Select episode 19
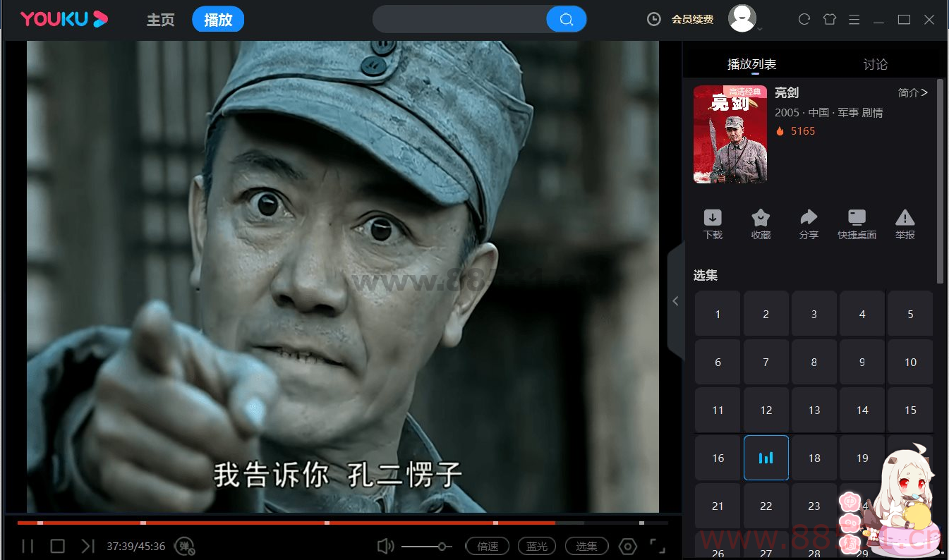Image resolution: width=949 pixels, height=560 pixels. coord(862,458)
